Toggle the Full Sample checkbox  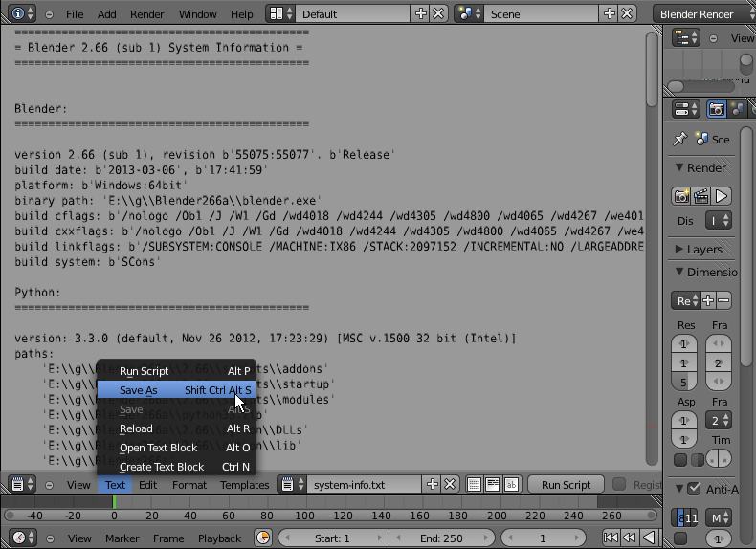click(680, 538)
